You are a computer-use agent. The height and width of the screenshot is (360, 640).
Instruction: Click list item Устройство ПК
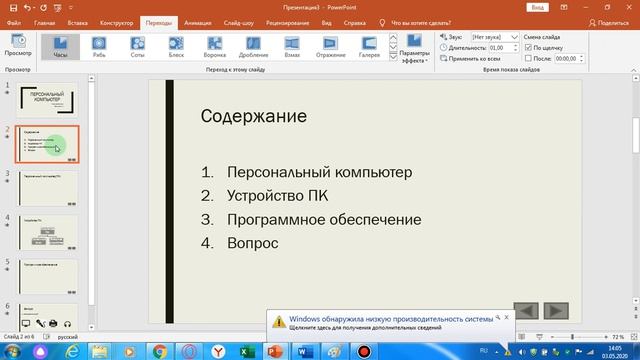[277, 196]
